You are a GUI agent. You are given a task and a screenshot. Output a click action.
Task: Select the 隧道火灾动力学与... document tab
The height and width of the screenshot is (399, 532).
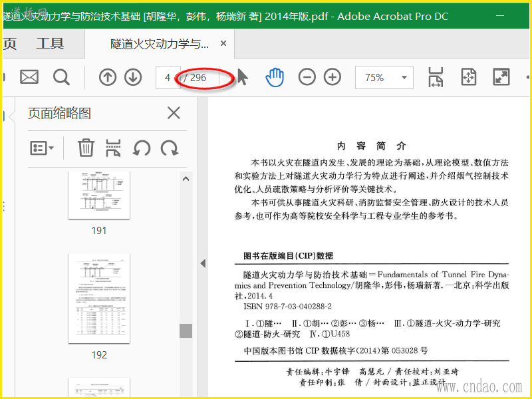(160, 44)
